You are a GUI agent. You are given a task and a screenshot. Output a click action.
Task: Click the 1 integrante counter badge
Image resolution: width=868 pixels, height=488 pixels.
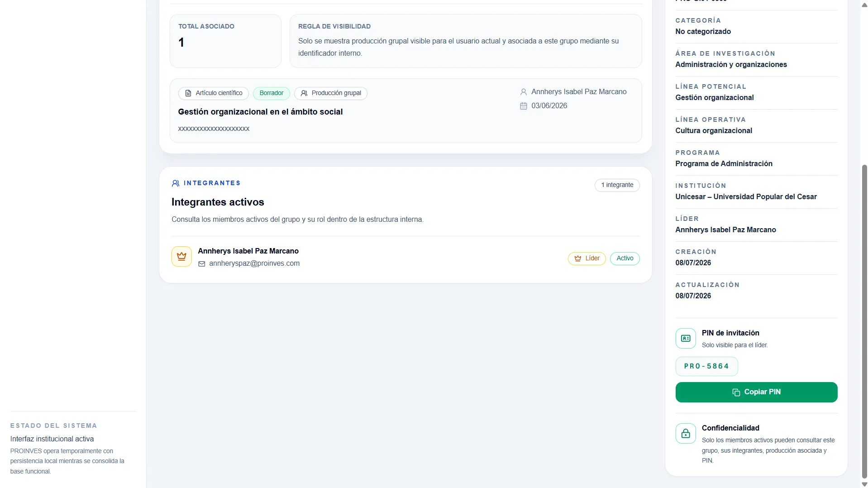(x=617, y=185)
